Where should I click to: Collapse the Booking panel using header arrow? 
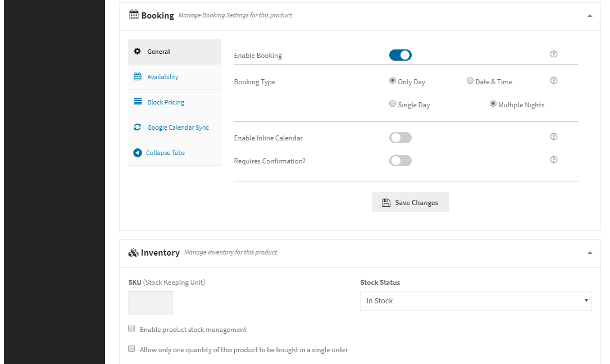589,16
